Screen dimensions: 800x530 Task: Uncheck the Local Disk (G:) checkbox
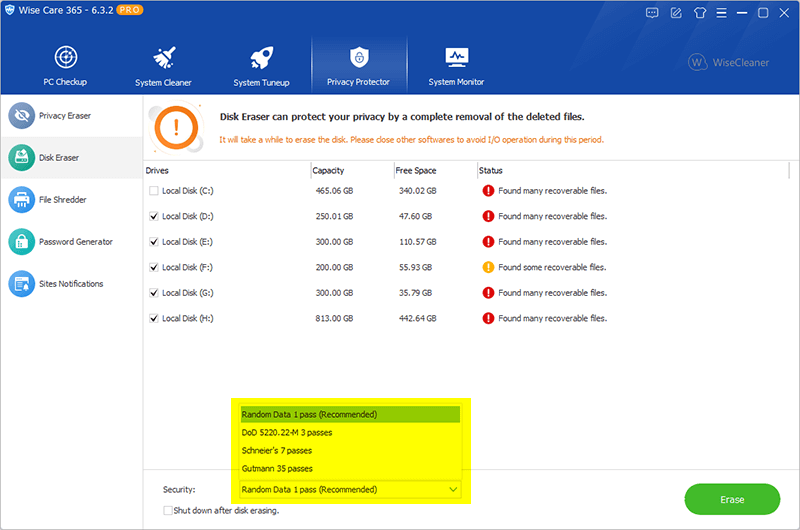coord(154,293)
